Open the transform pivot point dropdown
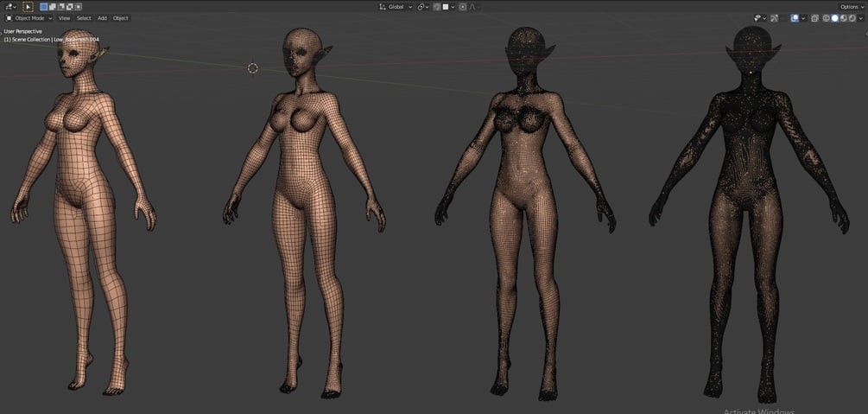The image size is (868, 414). 423,7
